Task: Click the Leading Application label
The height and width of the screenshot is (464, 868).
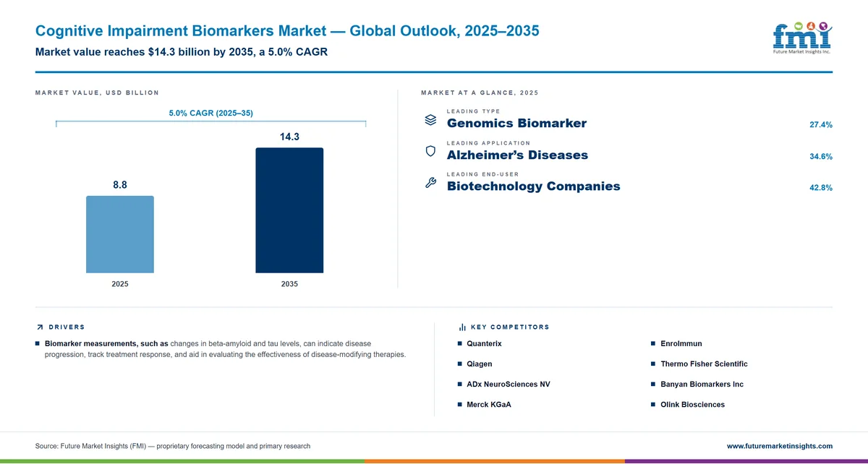Action: tap(488, 143)
